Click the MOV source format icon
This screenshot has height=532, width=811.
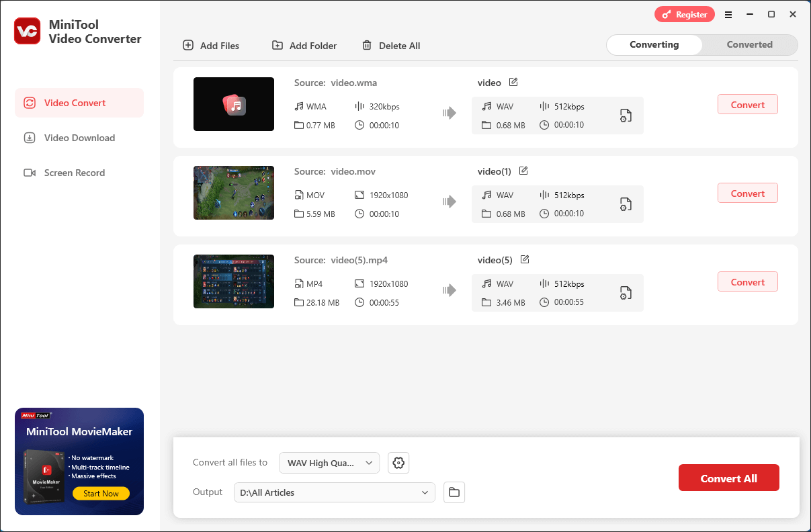click(299, 195)
